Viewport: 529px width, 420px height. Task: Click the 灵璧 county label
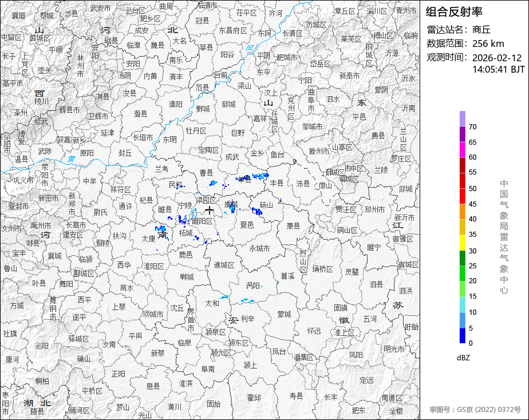(352, 272)
